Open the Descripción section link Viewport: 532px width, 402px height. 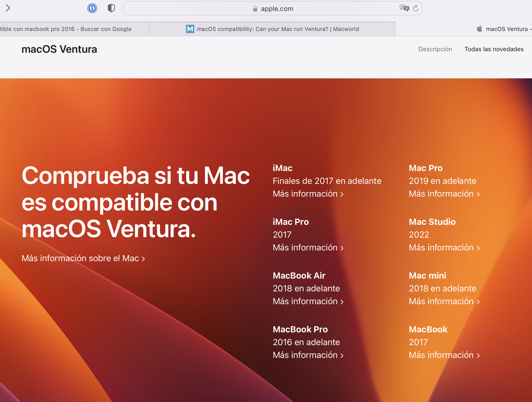(435, 49)
